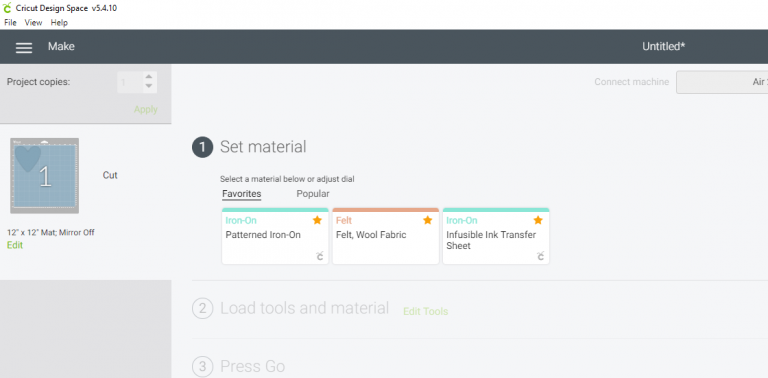Select the Favorites materials tab
This screenshot has width=768, height=378.
[241, 194]
